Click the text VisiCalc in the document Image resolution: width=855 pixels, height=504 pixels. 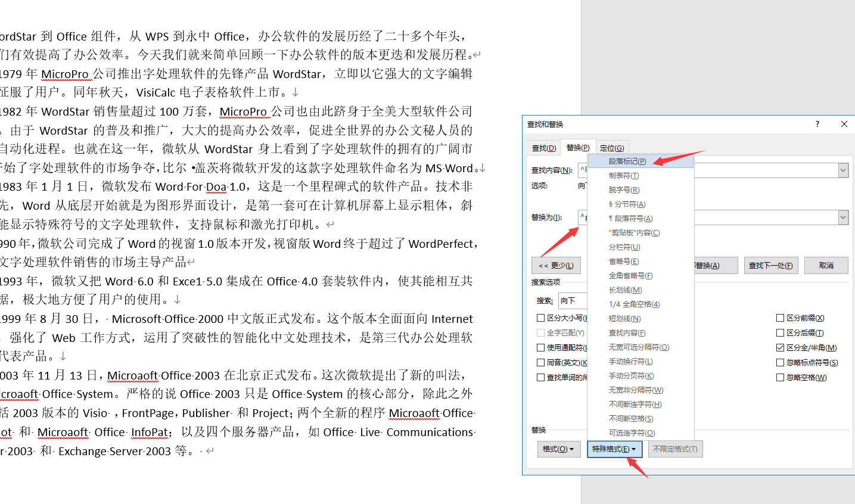tap(156, 92)
